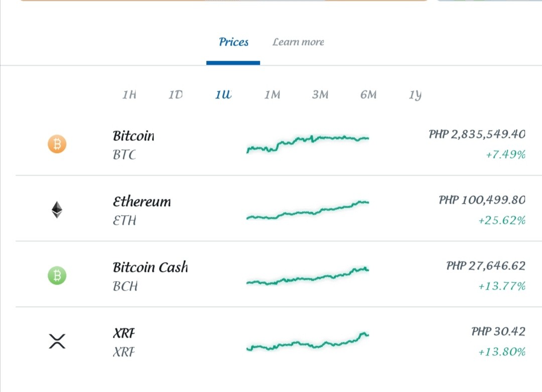The image size is (542, 392).
Task: Click the orange Bitcoin coin icon
Action: coord(57,144)
